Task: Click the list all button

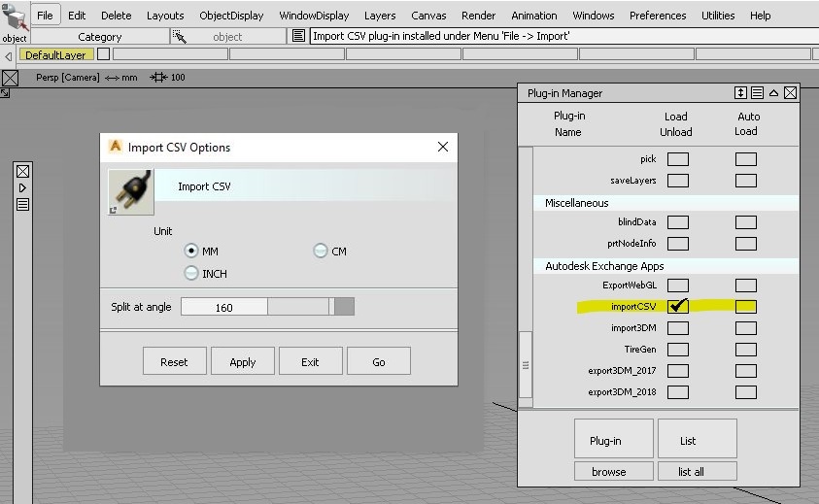Action: (x=698, y=471)
